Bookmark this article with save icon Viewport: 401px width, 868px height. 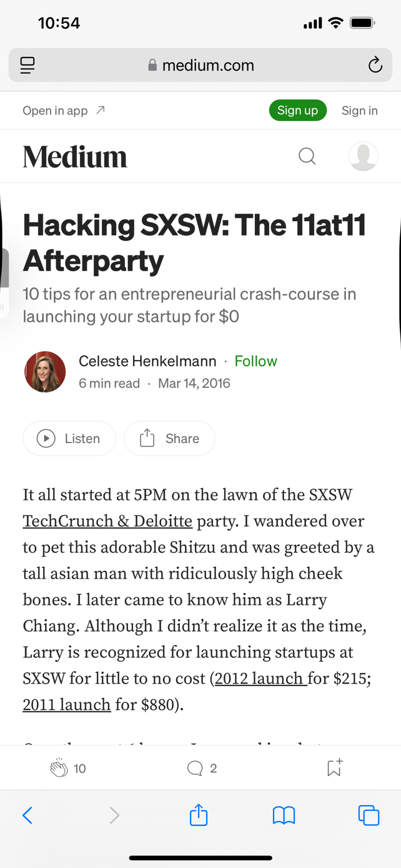pos(334,767)
